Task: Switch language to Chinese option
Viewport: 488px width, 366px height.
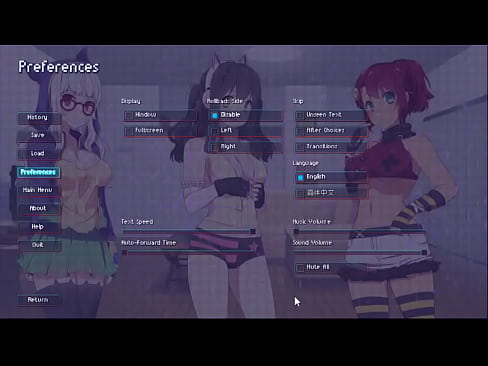Action: point(332,193)
